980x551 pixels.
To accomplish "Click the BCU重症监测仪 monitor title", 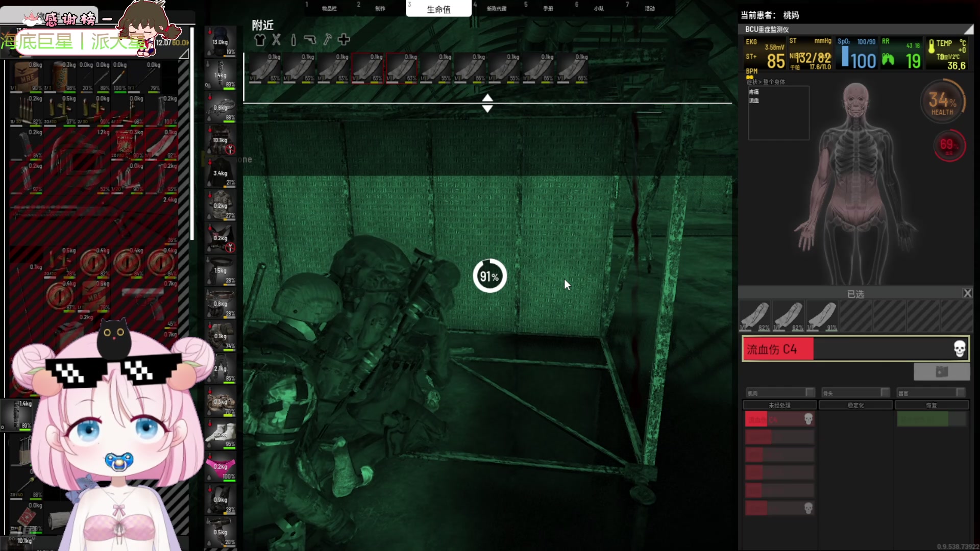I will (x=767, y=30).
